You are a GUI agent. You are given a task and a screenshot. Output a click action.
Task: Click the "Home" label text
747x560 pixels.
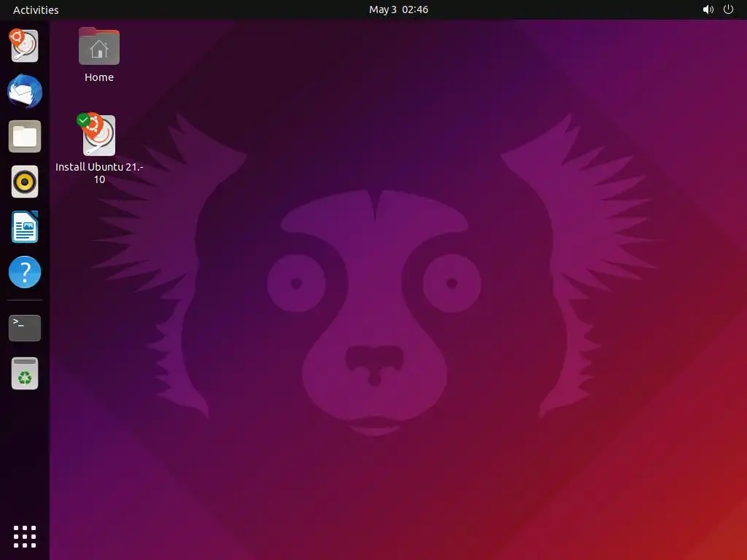99,77
